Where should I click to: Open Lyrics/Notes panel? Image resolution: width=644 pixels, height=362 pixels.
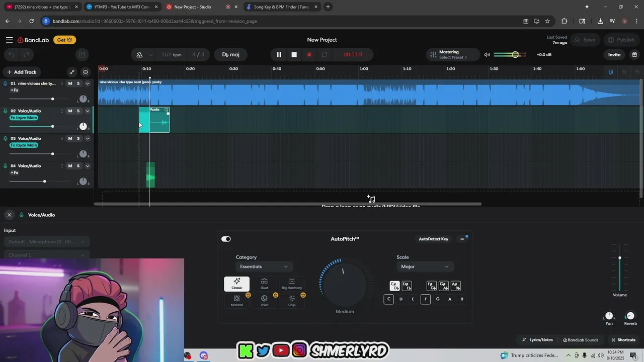[537, 340]
